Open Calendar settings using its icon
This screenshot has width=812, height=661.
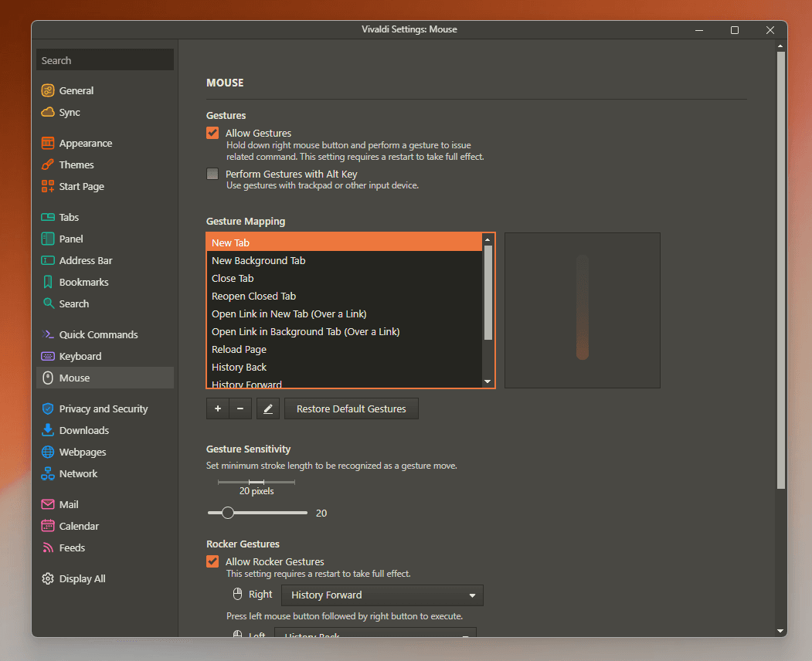pos(47,526)
